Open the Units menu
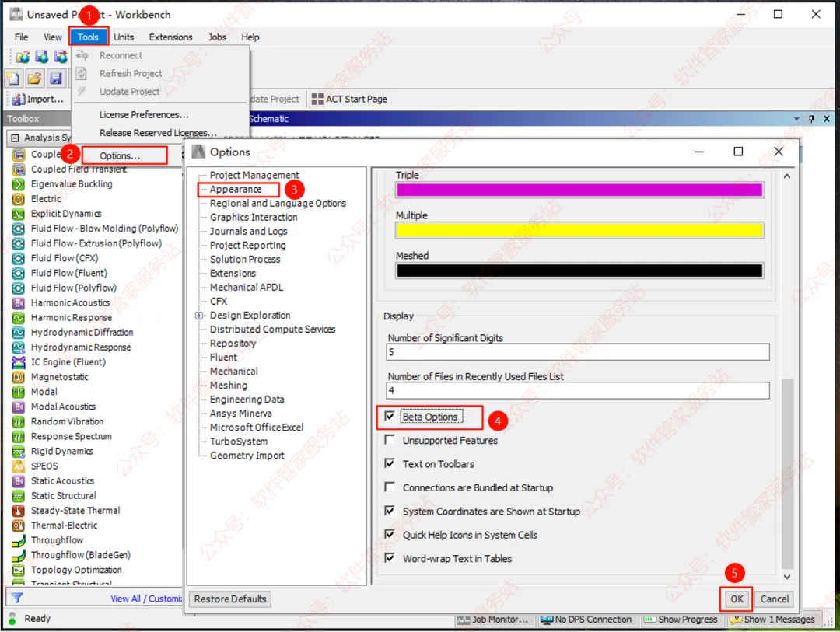 click(x=124, y=37)
